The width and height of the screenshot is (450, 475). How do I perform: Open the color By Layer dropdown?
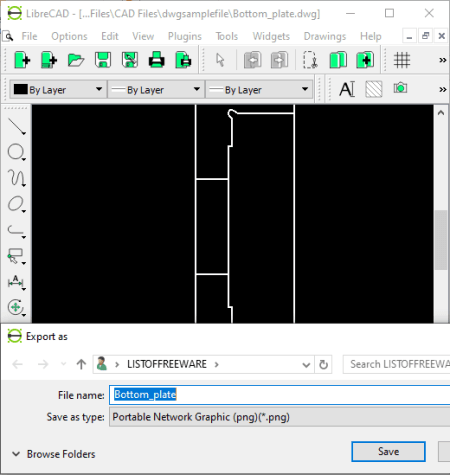coord(58,89)
